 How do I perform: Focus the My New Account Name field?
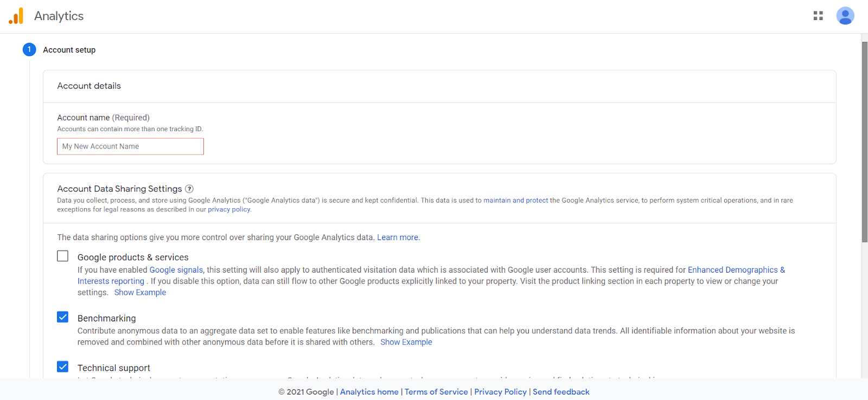point(130,146)
